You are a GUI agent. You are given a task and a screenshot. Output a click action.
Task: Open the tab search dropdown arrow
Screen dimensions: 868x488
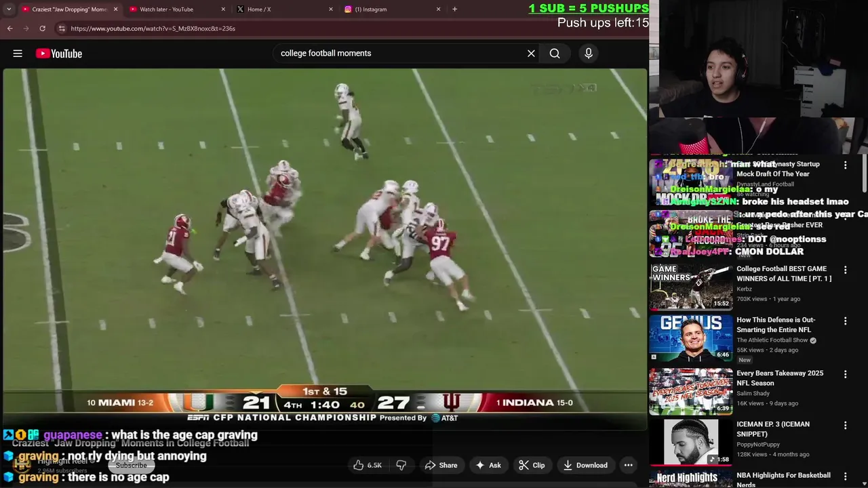(9, 9)
